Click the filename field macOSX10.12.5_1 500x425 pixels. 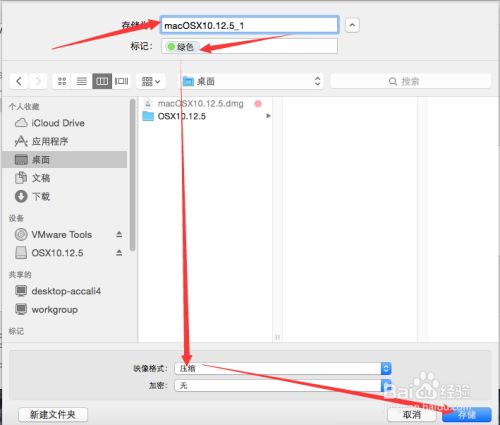(249, 25)
